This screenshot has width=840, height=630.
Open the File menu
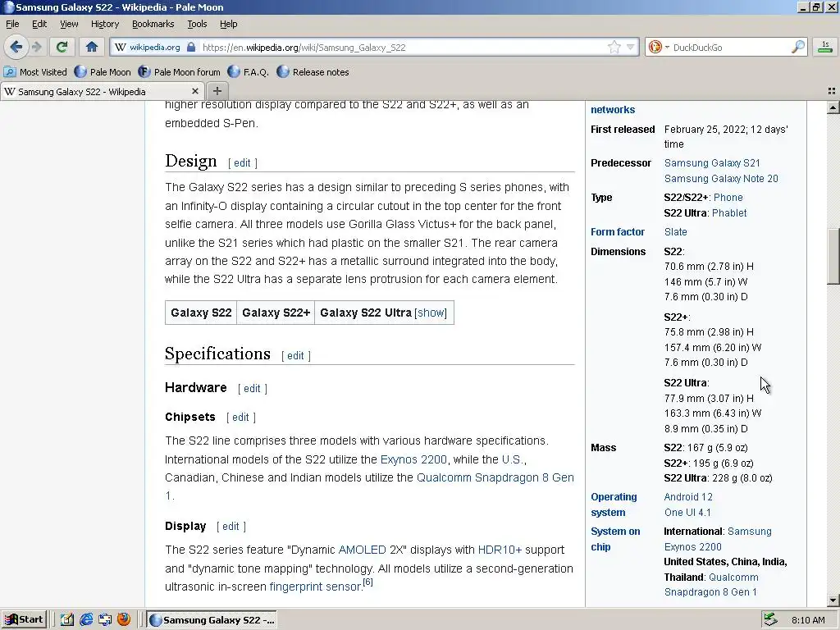[x=12, y=24]
